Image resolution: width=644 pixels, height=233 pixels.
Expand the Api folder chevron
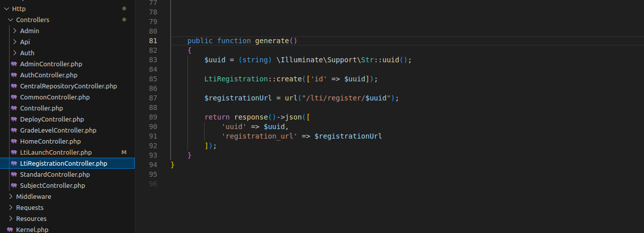pos(15,42)
